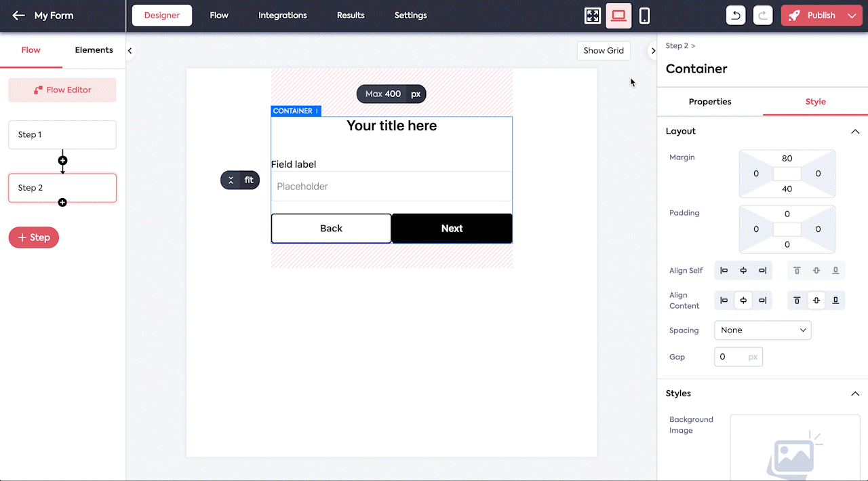Switch to fullscreen preview icon
The width and height of the screenshot is (868, 481).
[593, 16]
